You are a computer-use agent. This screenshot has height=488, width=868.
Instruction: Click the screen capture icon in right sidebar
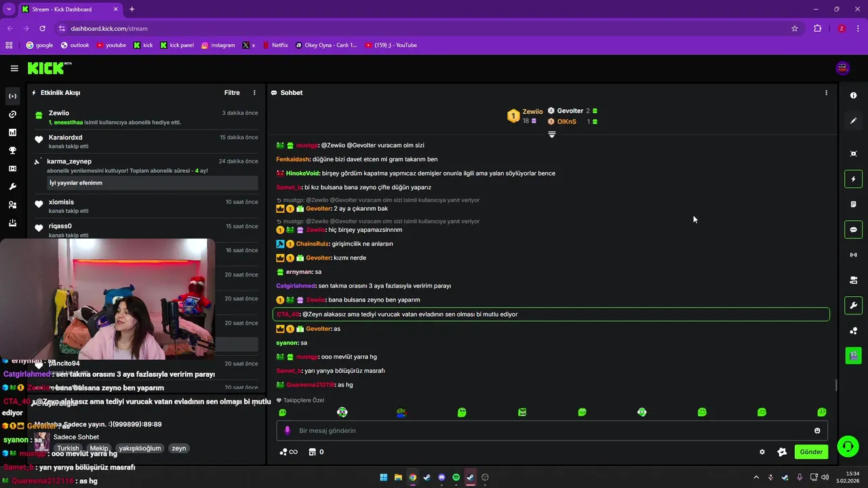(853, 154)
